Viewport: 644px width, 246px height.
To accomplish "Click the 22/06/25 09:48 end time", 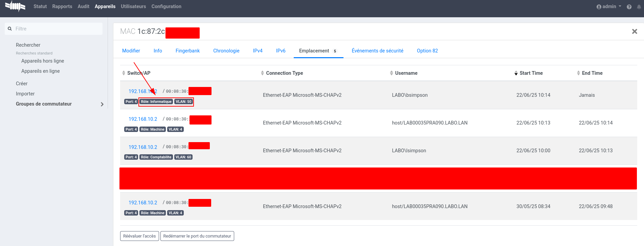I will pyautogui.click(x=596, y=206).
